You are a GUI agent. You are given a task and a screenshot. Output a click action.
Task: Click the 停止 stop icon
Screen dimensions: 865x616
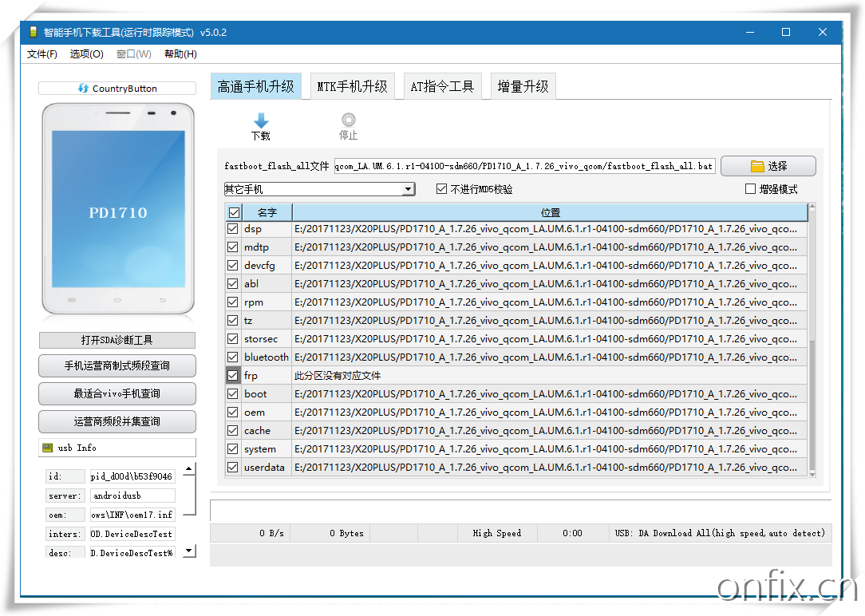pyautogui.click(x=348, y=118)
